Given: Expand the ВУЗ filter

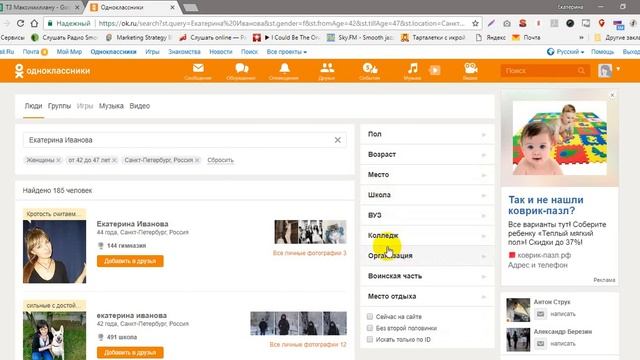Looking at the screenshot, I should 427,215.
